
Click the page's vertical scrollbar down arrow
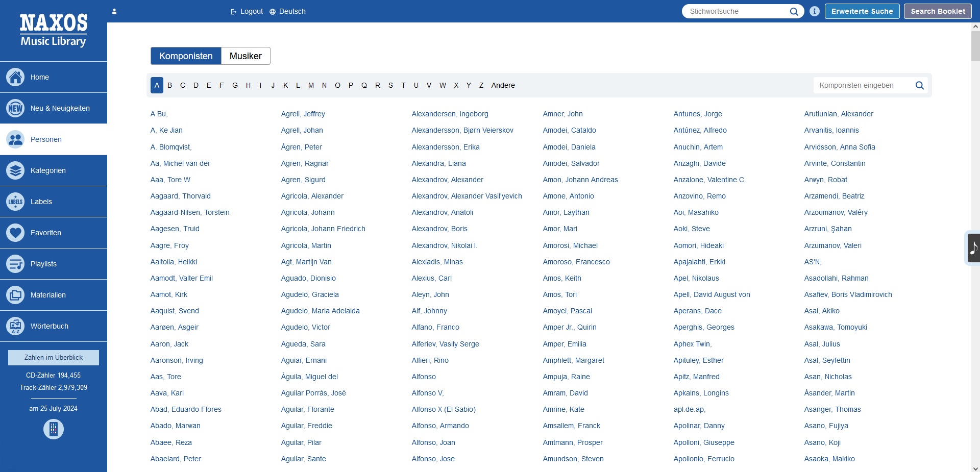(975, 468)
